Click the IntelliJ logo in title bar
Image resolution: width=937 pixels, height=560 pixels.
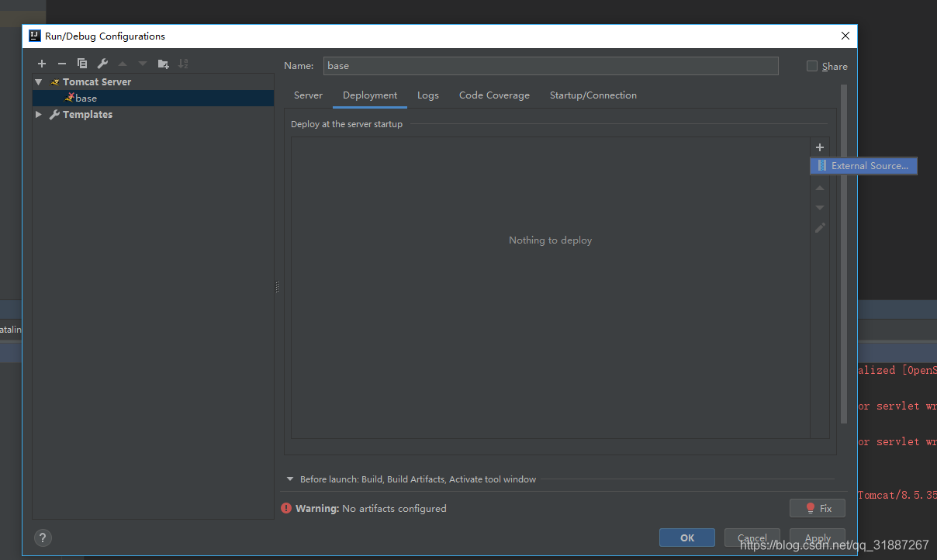(35, 36)
